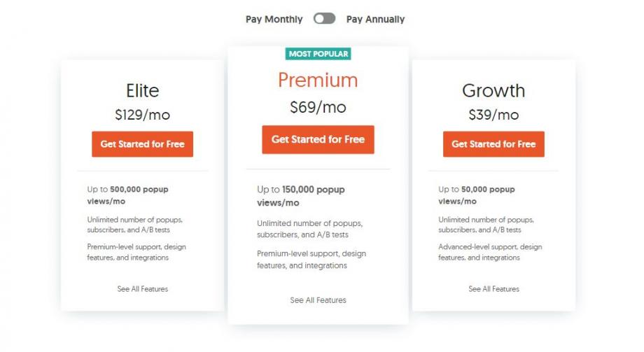The width and height of the screenshot is (644, 352).
Task: Click the 50,000 popup views text
Action: [476, 195]
